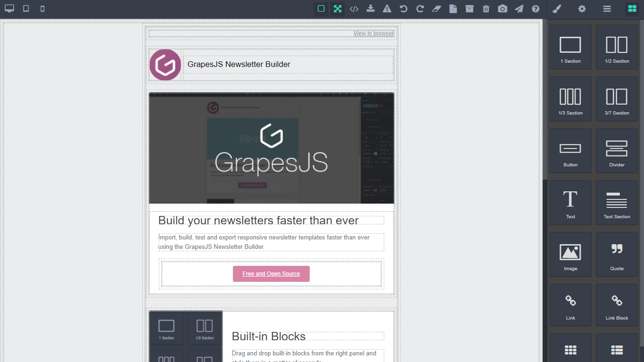This screenshot has height=362, width=644.
Task: Click the eraser clear-canvas icon
Action: [x=437, y=8]
